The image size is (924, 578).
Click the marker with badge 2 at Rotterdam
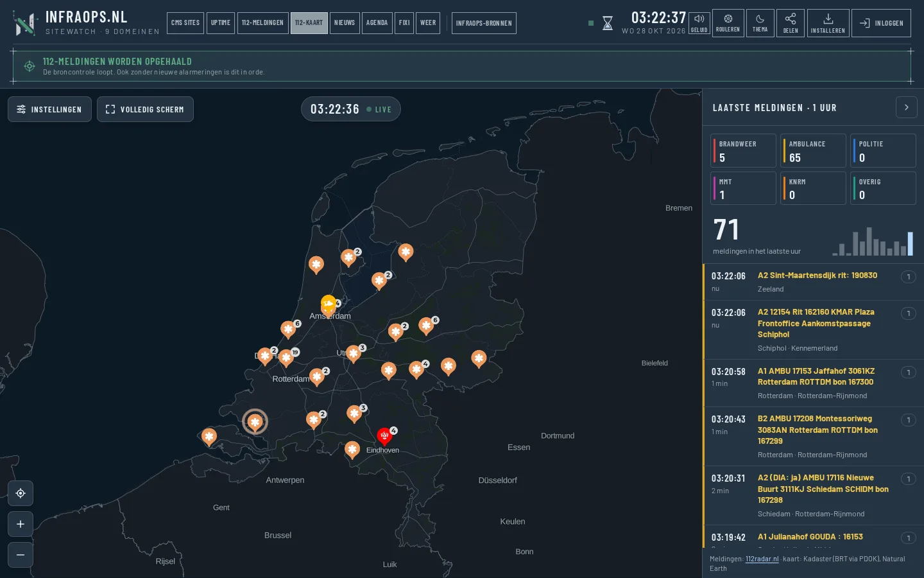(x=317, y=377)
